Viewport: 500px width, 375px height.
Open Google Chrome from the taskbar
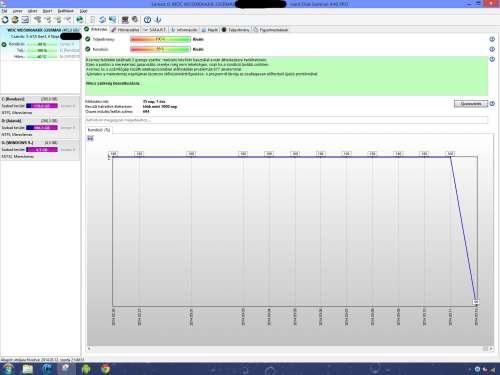[x=106, y=369]
